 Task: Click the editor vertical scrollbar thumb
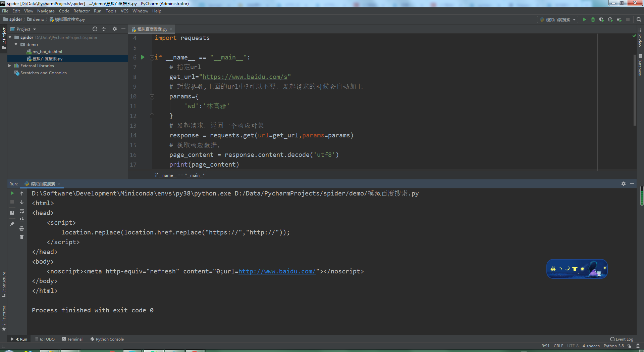tap(635, 90)
